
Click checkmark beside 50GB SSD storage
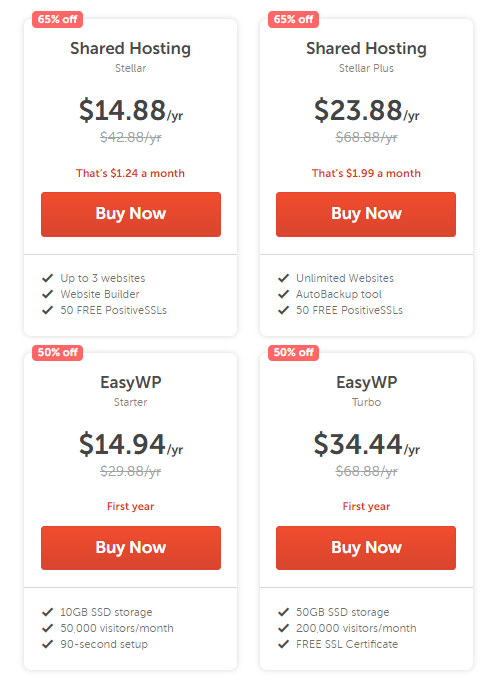point(283,612)
